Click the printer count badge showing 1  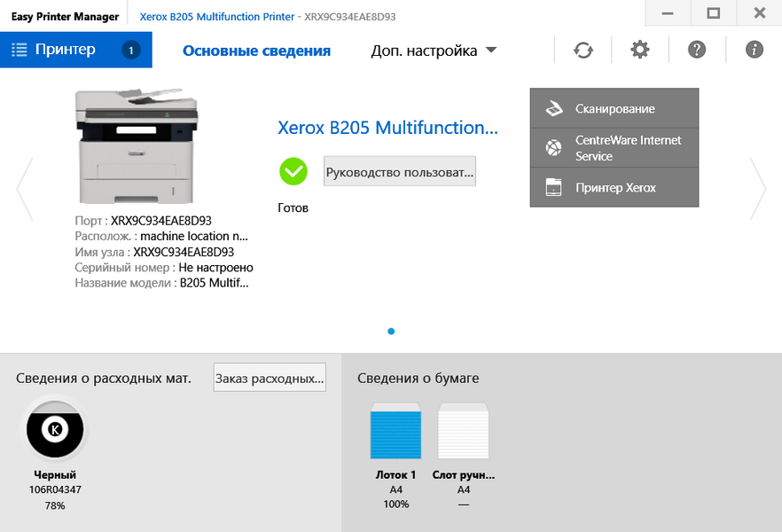click(x=130, y=50)
